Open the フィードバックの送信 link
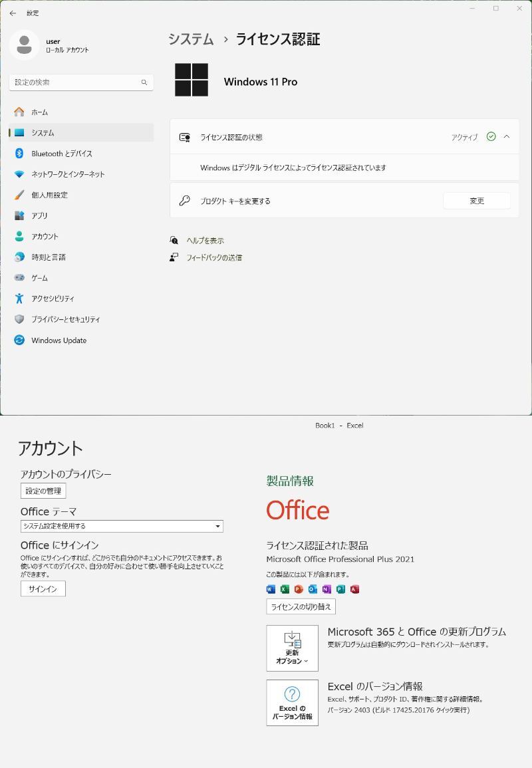 pos(214,257)
